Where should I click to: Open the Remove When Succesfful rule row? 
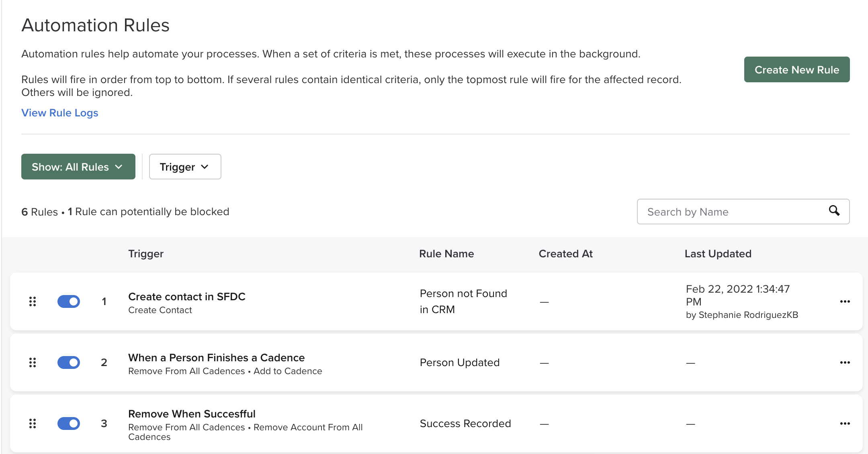click(x=192, y=413)
